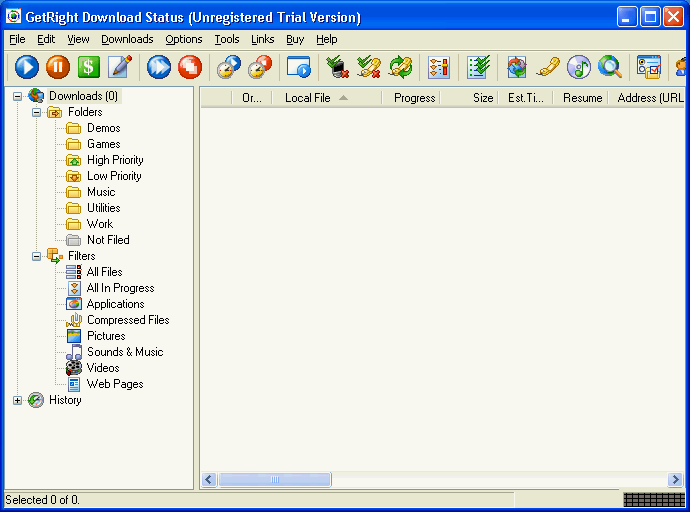Screen dimensions: 690x512
Task: Sort by the Local File column header
Action: [x=327, y=98]
